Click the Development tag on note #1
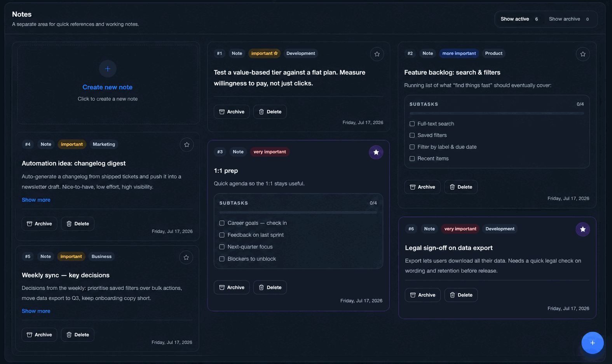 (x=300, y=53)
